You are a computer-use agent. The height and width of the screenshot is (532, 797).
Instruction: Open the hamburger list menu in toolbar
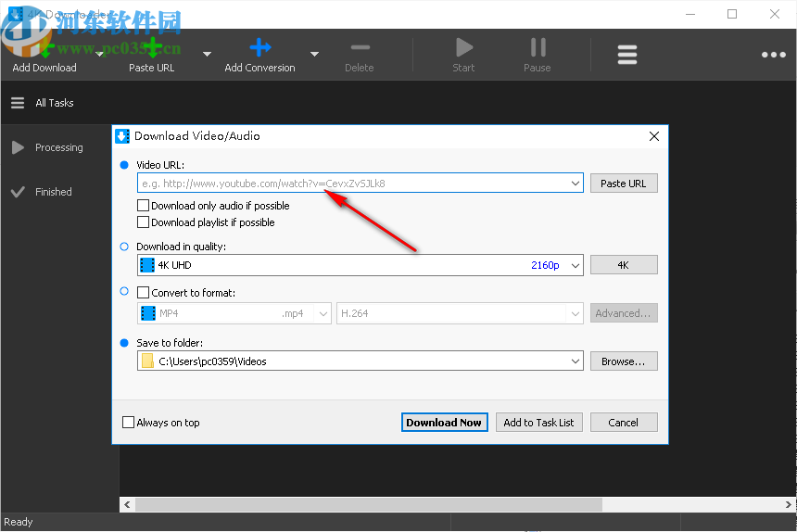[x=627, y=55]
